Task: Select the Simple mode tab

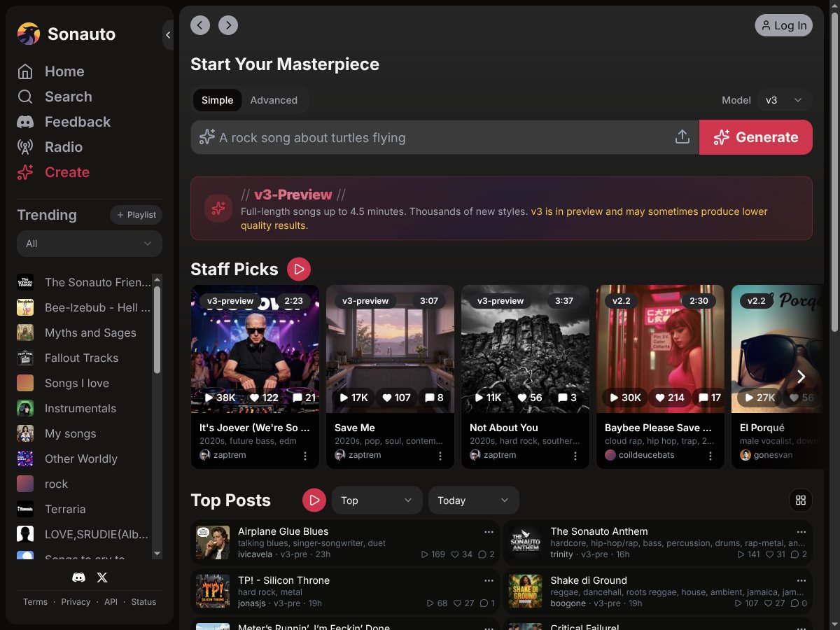Action: click(x=217, y=100)
